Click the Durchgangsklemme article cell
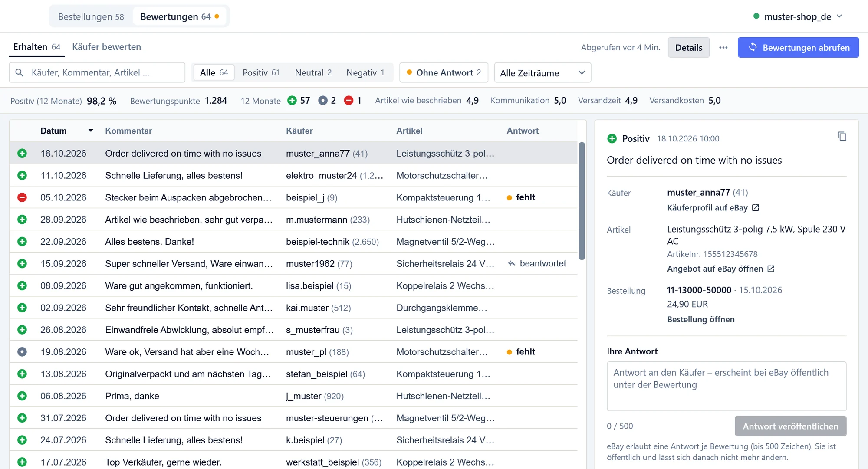 click(442, 308)
